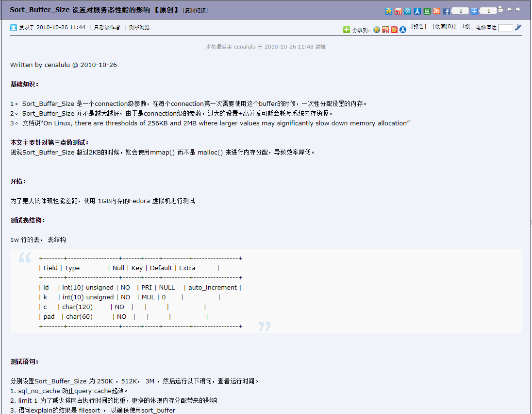Screen dimensions: 532x414
Task: Click the 收藏(0) favorite link
Action: point(444,27)
